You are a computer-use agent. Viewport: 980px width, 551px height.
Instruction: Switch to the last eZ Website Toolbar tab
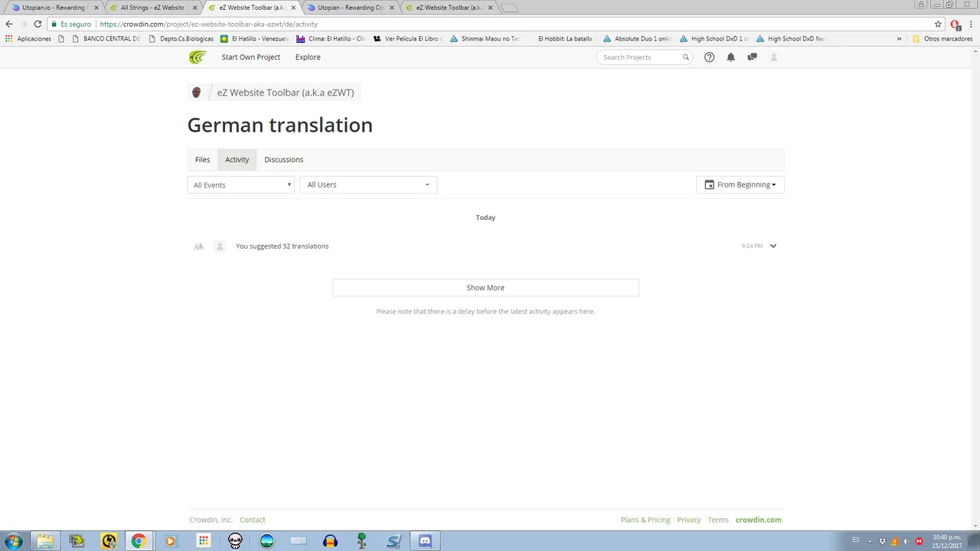click(450, 8)
